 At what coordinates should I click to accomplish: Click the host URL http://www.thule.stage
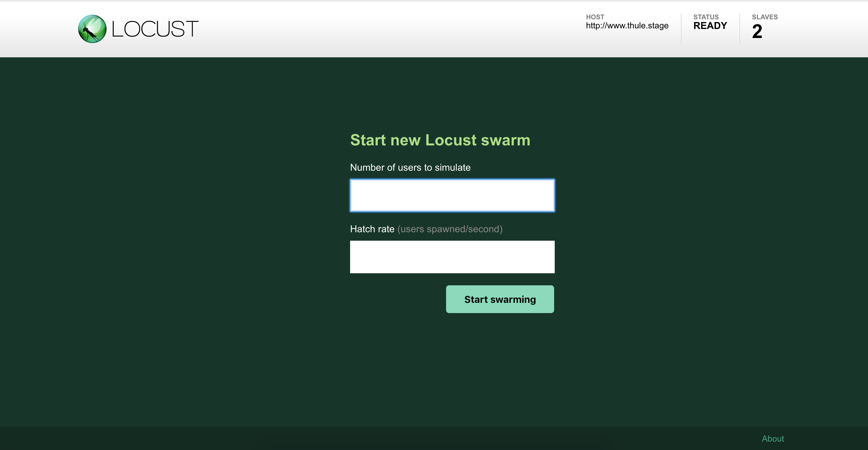tap(627, 26)
